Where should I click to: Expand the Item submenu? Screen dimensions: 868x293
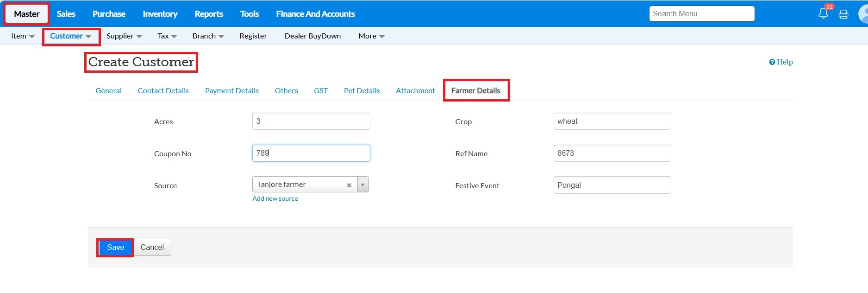click(x=23, y=36)
